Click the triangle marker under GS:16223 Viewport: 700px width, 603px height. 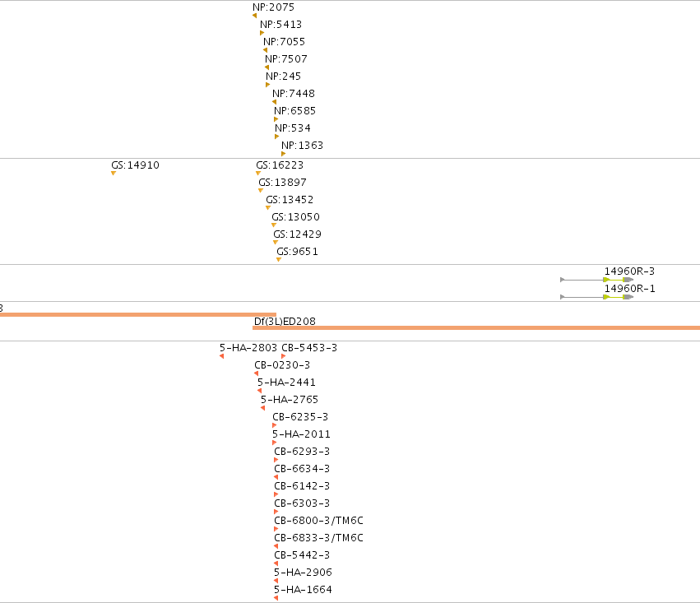click(258, 174)
